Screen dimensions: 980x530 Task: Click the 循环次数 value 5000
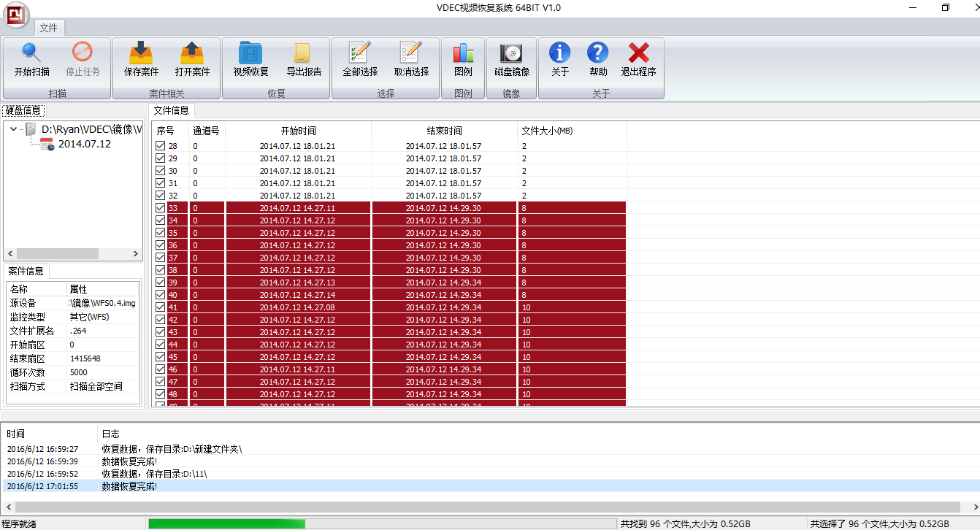[78, 372]
